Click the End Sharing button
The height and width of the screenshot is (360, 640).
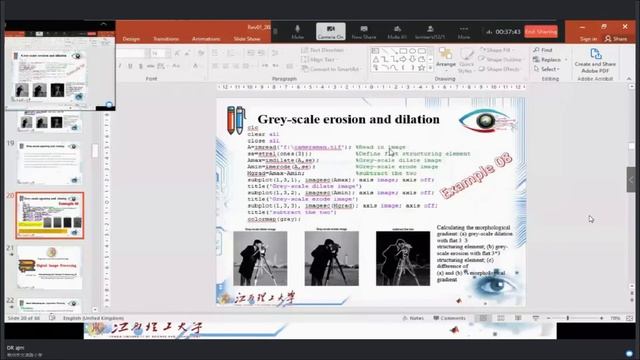click(541, 31)
